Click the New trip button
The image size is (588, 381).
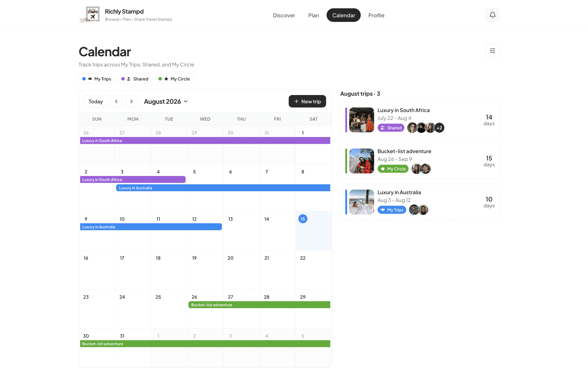click(307, 101)
